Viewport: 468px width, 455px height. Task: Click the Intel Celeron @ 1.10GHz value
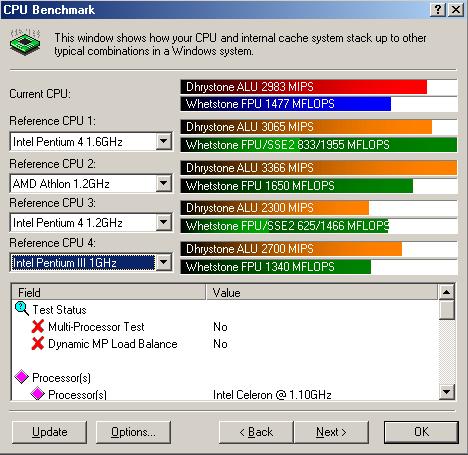tap(272, 395)
